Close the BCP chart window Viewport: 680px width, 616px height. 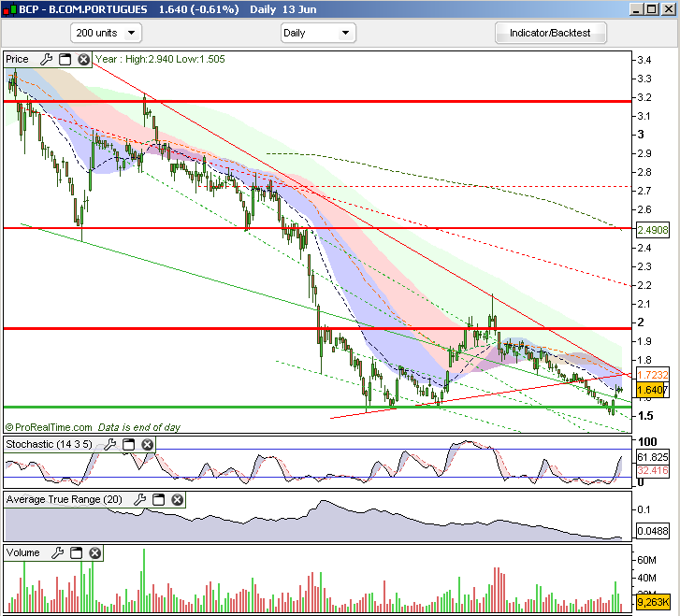668,9
